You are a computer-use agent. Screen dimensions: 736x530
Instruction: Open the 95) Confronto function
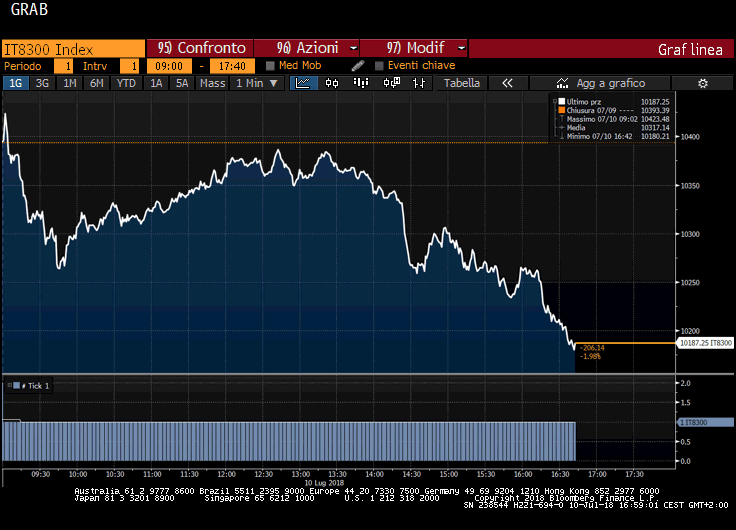pos(200,48)
